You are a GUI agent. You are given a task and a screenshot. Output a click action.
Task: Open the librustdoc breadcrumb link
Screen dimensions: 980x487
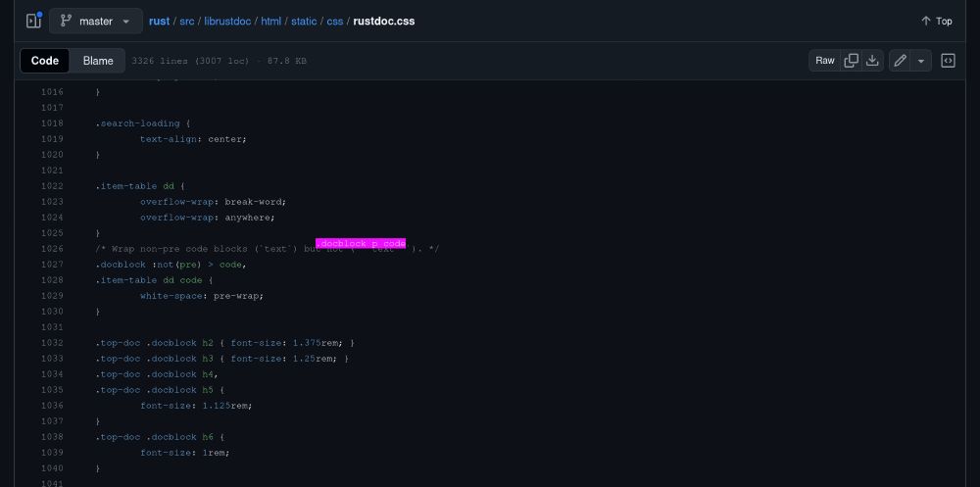coord(227,21)
